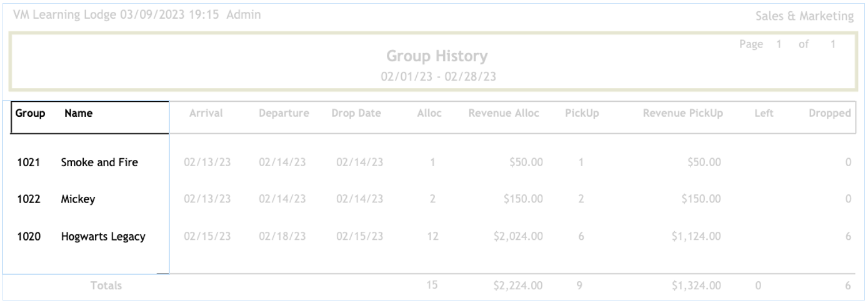The height and width of the screenshot is (303, 868).
Task: Click Hogwarts Legacy revenue alloc $2,024.00
Action: coord(518,237)
